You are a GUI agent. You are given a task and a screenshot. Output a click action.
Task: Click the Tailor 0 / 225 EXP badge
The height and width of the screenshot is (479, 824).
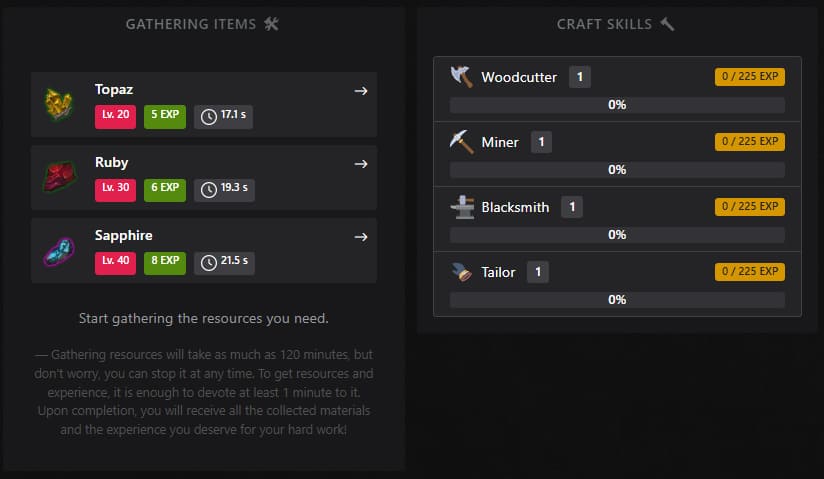pos(750,272)
